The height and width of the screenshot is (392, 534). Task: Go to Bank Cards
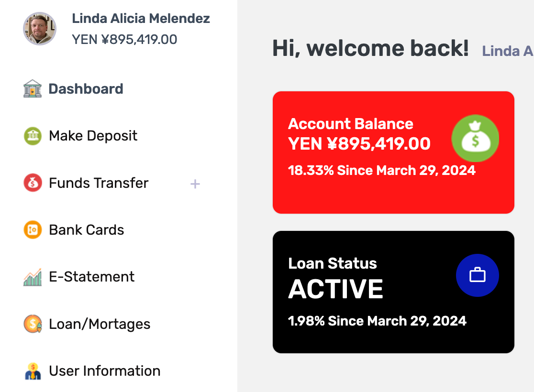coord(87,229)
